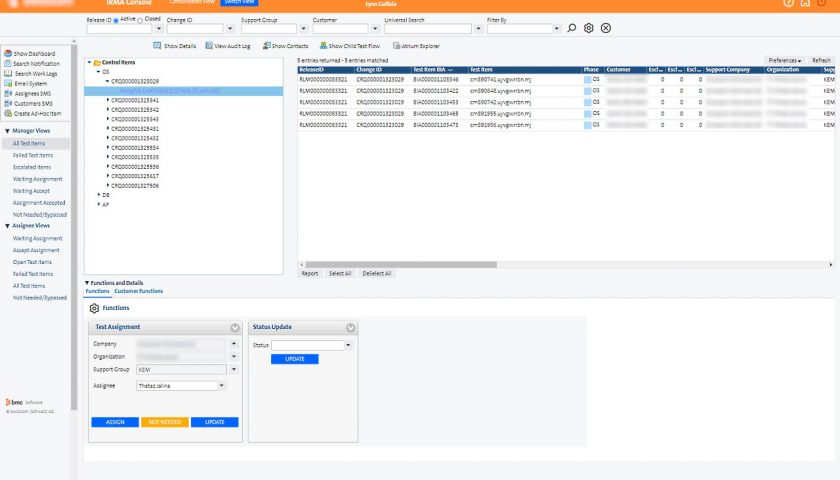Select the Closed radio button

(140, 19)
